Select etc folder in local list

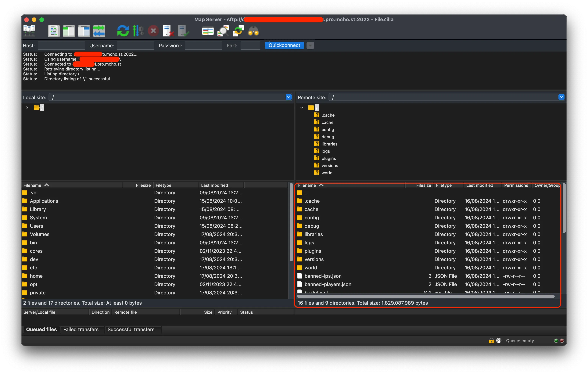coord(155,268)
